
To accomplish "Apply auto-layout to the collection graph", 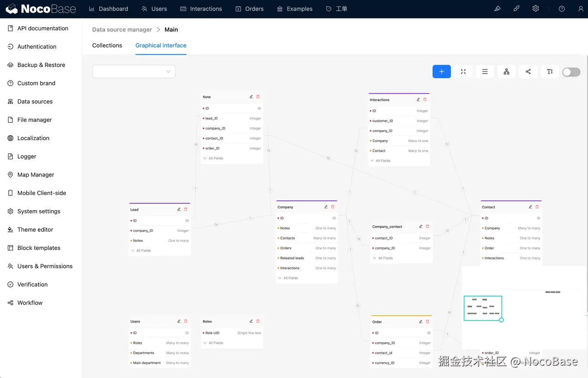I will pyautogui.click(x=506, y=71).
